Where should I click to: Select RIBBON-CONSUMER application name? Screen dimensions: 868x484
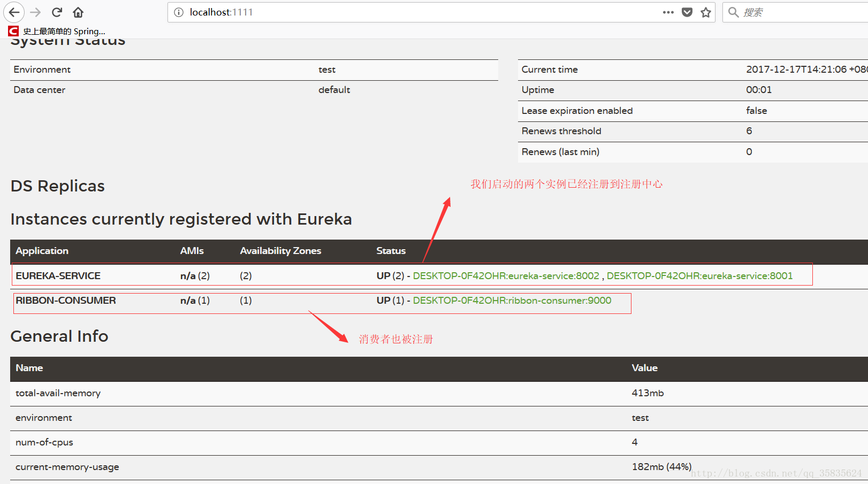(65, 301)
